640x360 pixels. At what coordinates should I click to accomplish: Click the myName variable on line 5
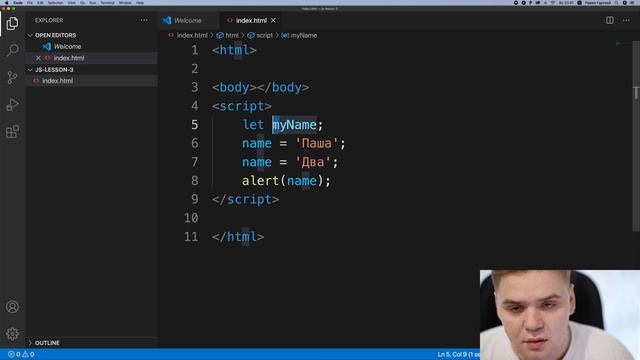coord(294,124)
